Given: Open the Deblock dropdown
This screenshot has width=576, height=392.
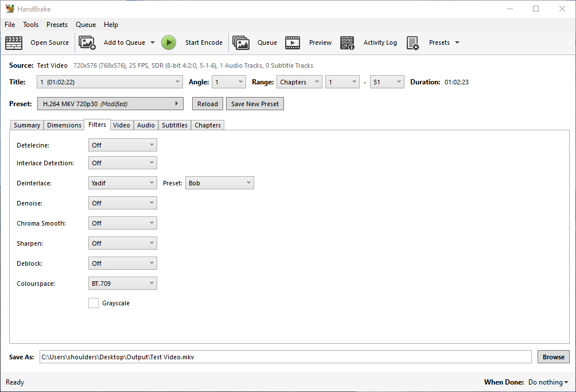Looking at the screenshot, I should tap(123, 263).
